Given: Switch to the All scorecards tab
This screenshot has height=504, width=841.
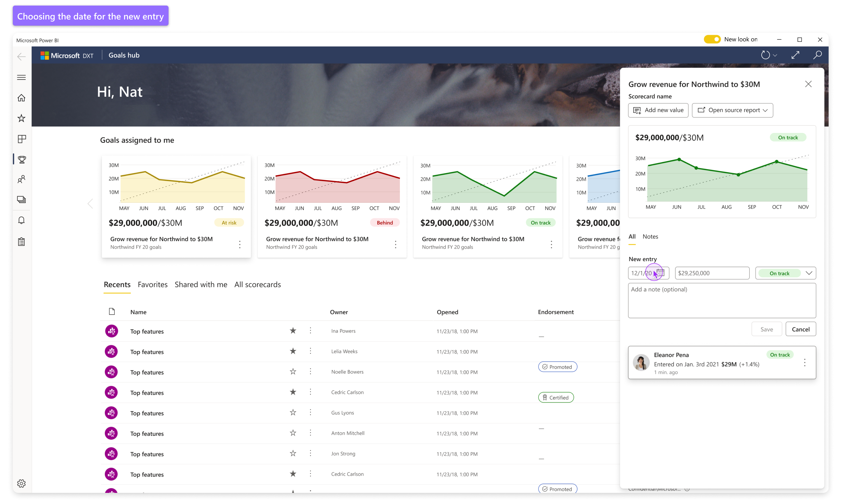Looking at the screenshot, I should (x=258, y=285).
